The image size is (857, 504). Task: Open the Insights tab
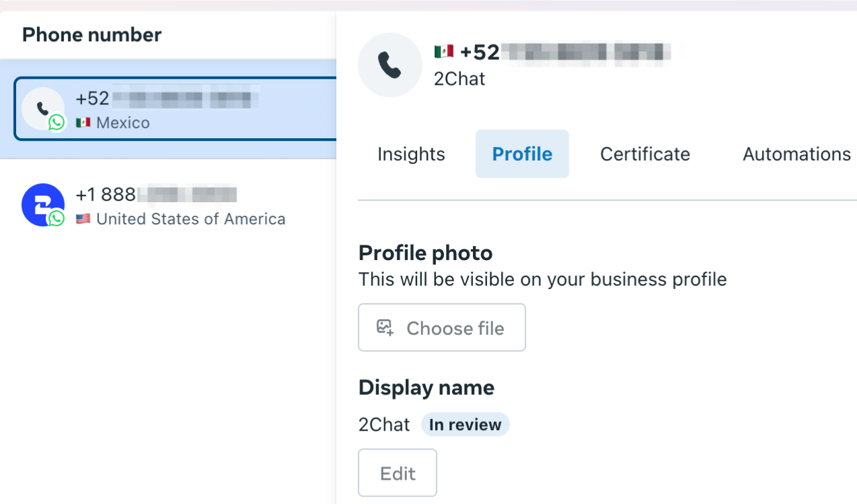point(411,154)
